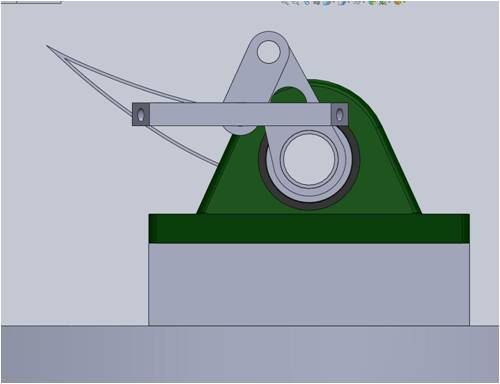Select the dark green base flange
Viewport: 500px width, 384px height.
(x=309, y=228)
